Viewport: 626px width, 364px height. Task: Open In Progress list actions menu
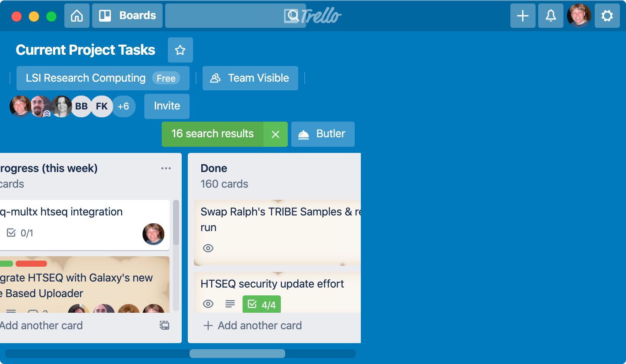point(166,169)
